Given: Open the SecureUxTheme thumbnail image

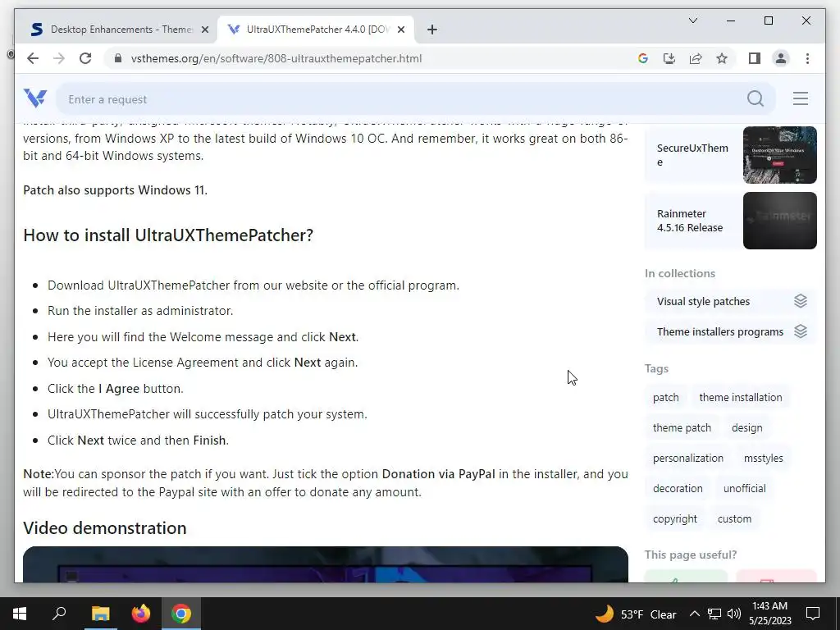Looking at the screenshot, I should tap(779, 155).
